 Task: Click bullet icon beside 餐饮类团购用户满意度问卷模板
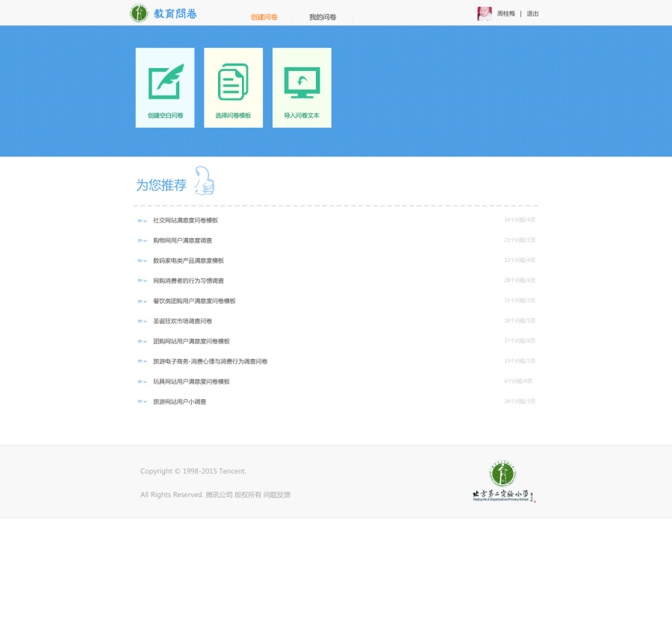point(143,302)
